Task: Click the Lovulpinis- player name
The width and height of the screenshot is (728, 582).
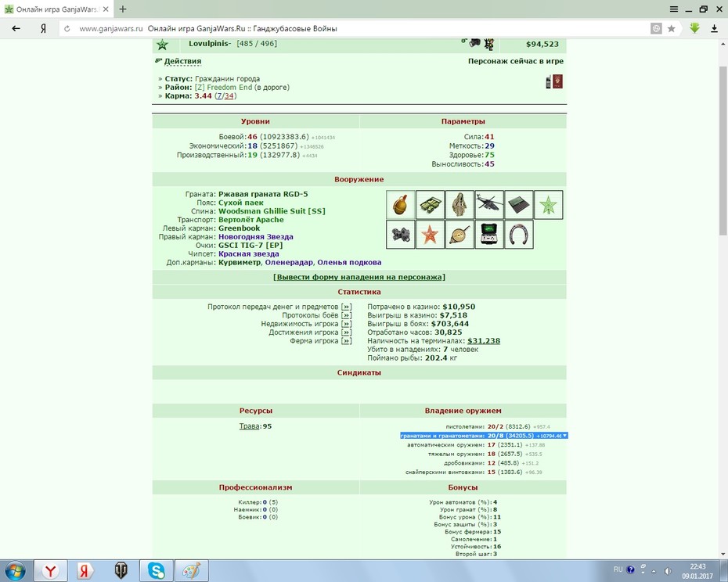Action: pos(210,44)
